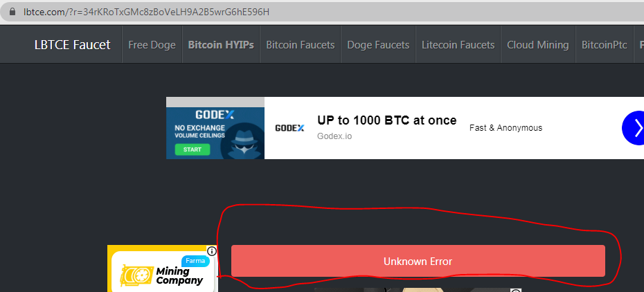Viewport: 644px width, 292px height.
Task: Open the LBTCE Faucet home link
Action: 72,45
